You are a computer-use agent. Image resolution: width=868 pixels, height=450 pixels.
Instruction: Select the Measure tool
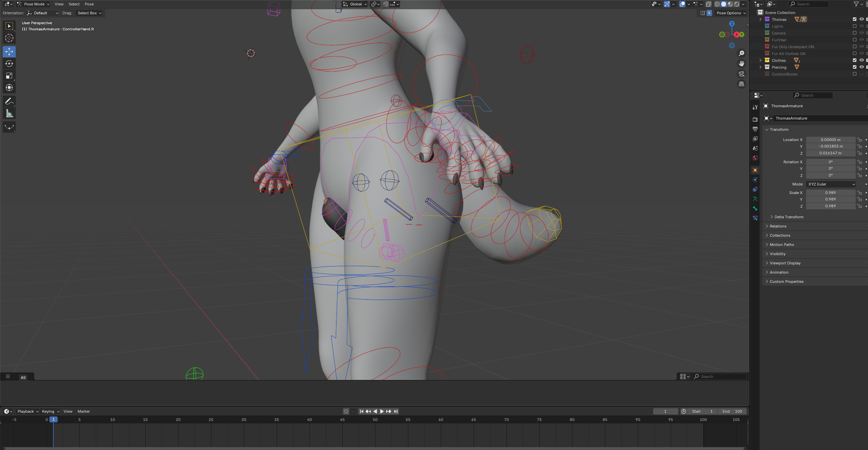tap(9, 113)
